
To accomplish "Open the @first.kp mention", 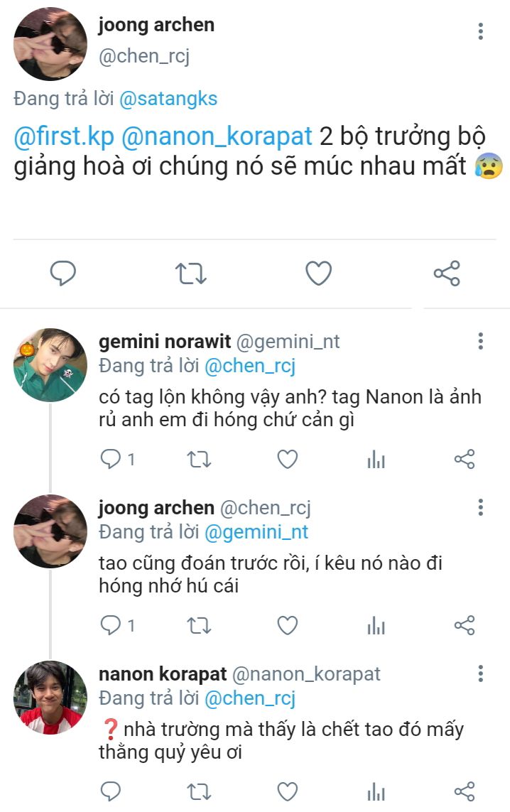I will tap(64, 136).
